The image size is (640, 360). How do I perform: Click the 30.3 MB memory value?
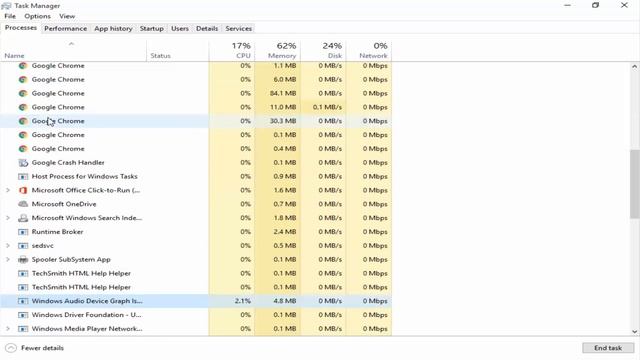click(282, 121)
